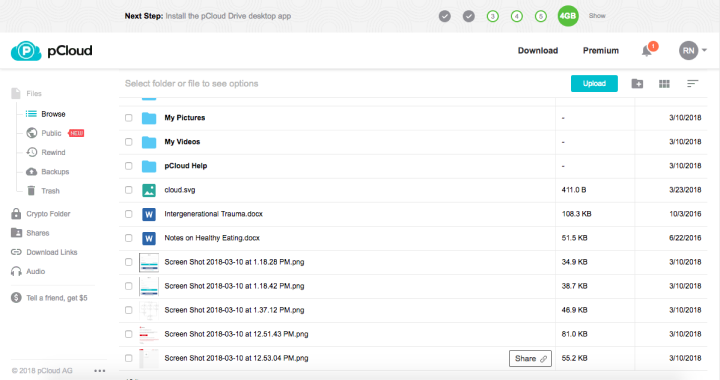Open Screen Shot 2018-03-10 at 1.18.42 PM.png
The width and height of the screenshot is (720, 380).
tap(234, 286)
